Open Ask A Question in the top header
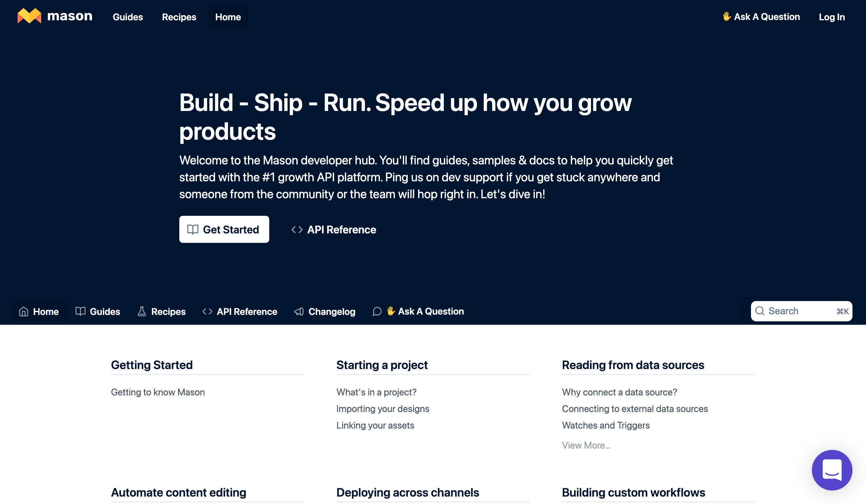Image resolution: width=866 pixels, height=504 pixels. tap(761, 17)
